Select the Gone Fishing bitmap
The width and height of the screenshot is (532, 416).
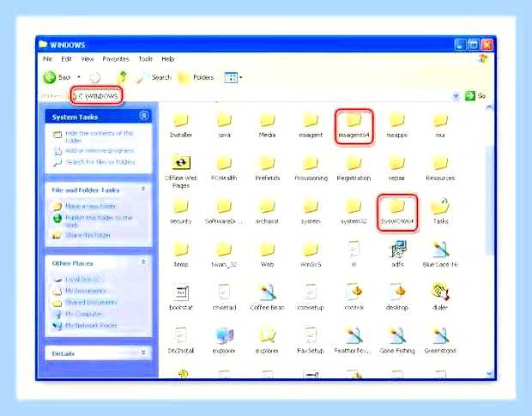click(x=397, y=341)
